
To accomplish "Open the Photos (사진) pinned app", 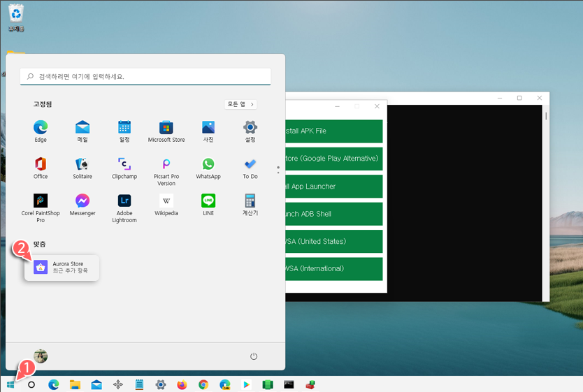I will (208, 131).
